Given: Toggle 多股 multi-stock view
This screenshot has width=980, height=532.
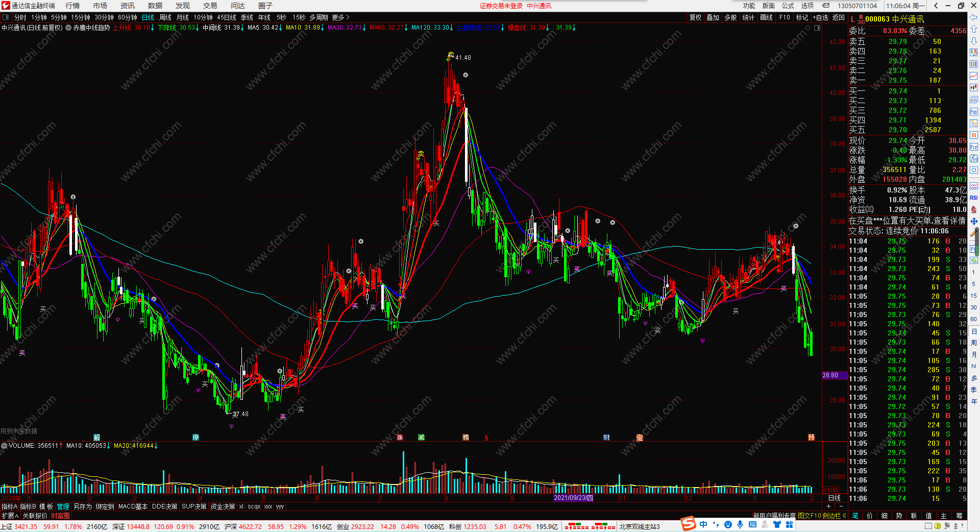Looking at the screenshot, I should pyautogui.click(x=730, y=17).
